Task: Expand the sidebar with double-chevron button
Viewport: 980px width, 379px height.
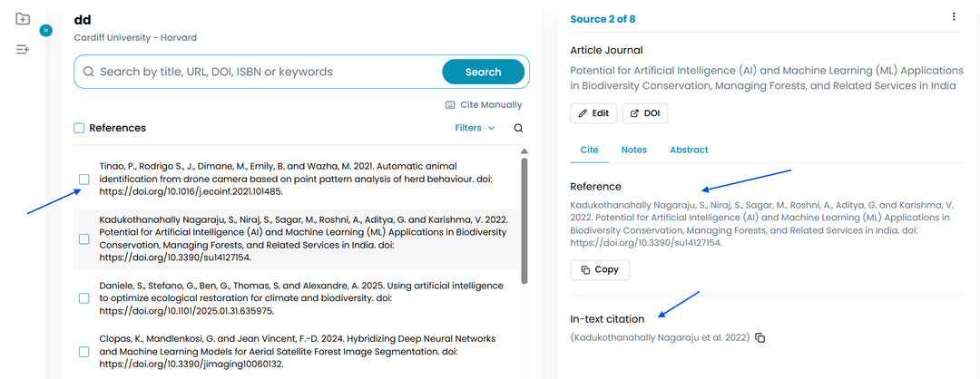Action: pos(46,30)
